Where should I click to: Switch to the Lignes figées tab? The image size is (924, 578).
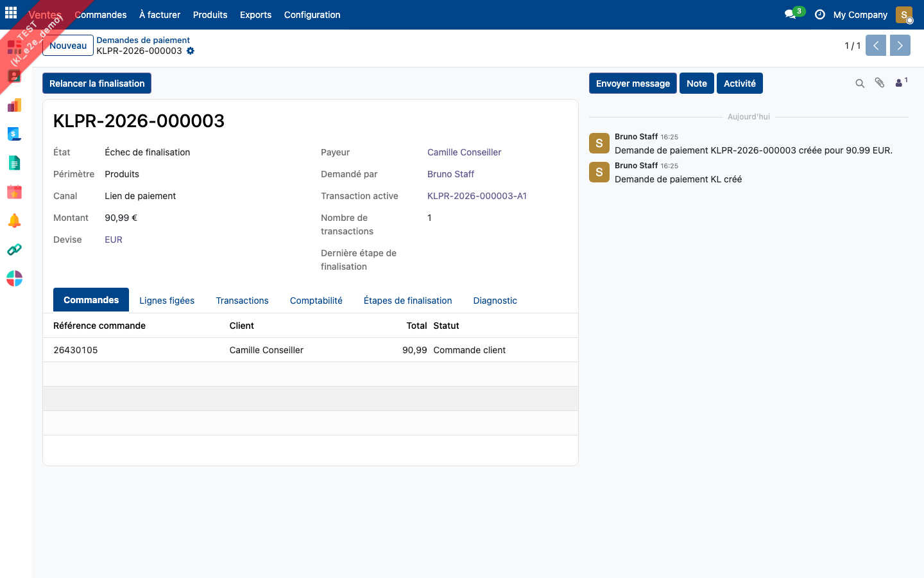pos(167,301)
